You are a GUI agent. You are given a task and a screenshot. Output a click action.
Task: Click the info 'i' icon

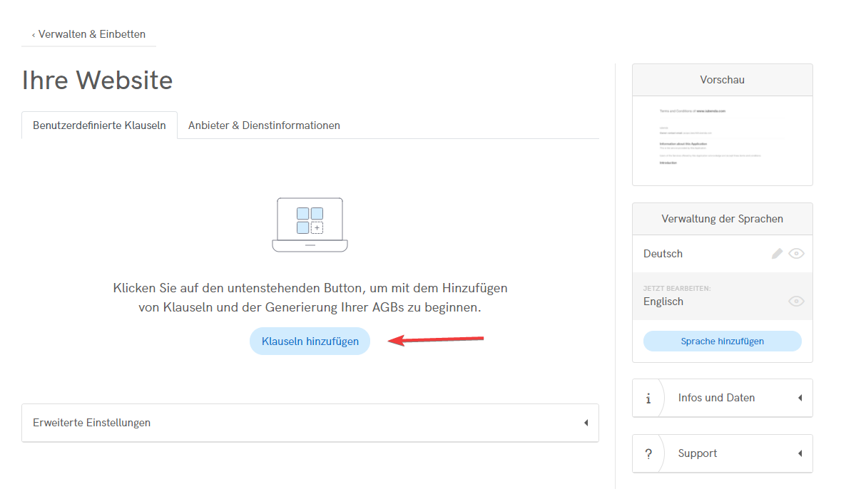[x=648, y=398]
